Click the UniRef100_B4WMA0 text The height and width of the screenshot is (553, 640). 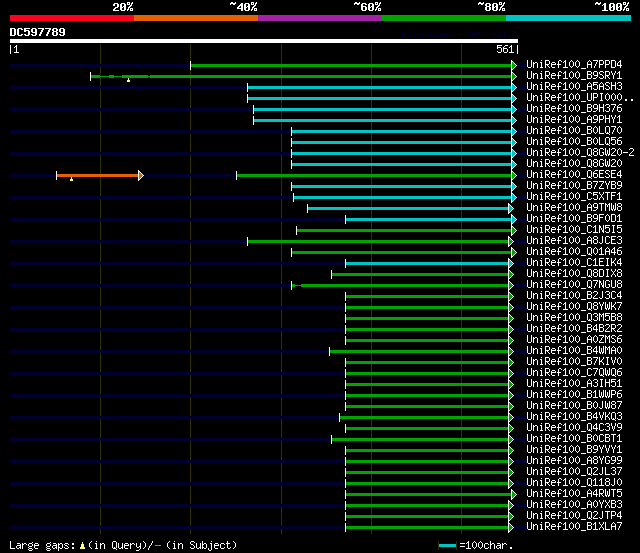[x=574, y=351]
